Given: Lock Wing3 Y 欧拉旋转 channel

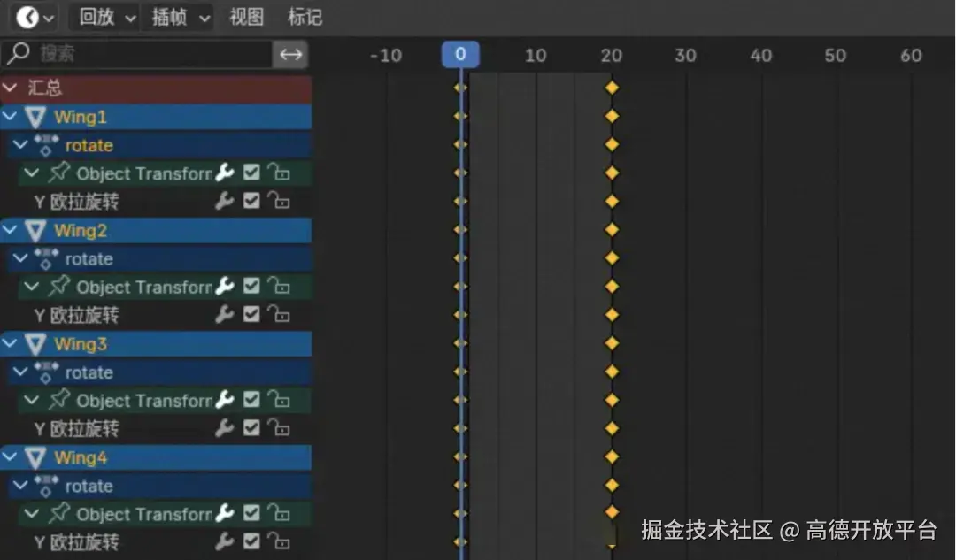Looking at the screenshot, I should (279, 428).
